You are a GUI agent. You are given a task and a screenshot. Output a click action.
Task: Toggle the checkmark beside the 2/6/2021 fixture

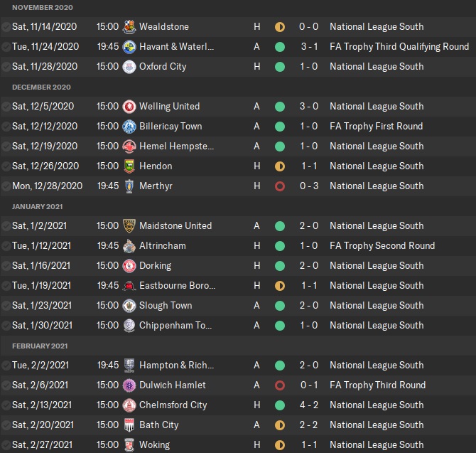point(6,385)
